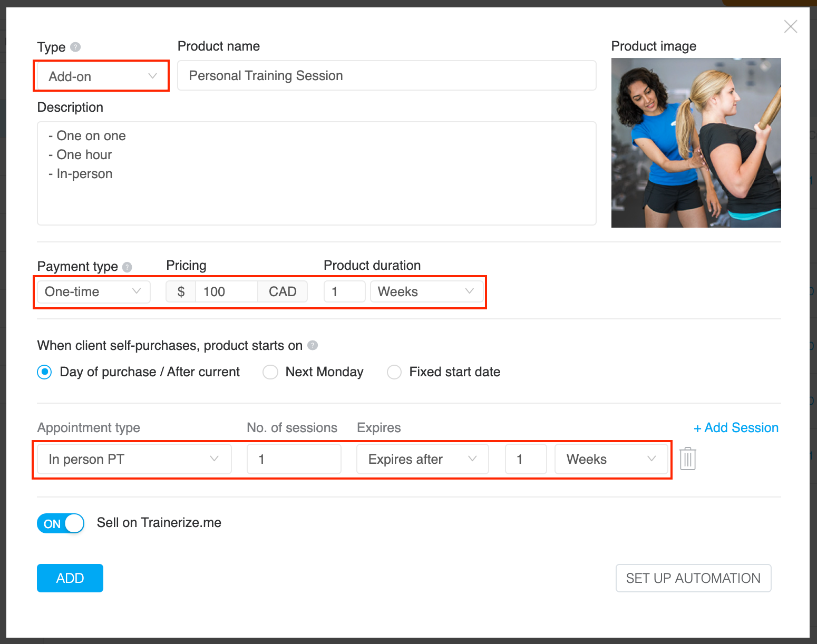Open the Type dropdown showing Add-on
Screen dimensions: 817x644
click(102, 76)
